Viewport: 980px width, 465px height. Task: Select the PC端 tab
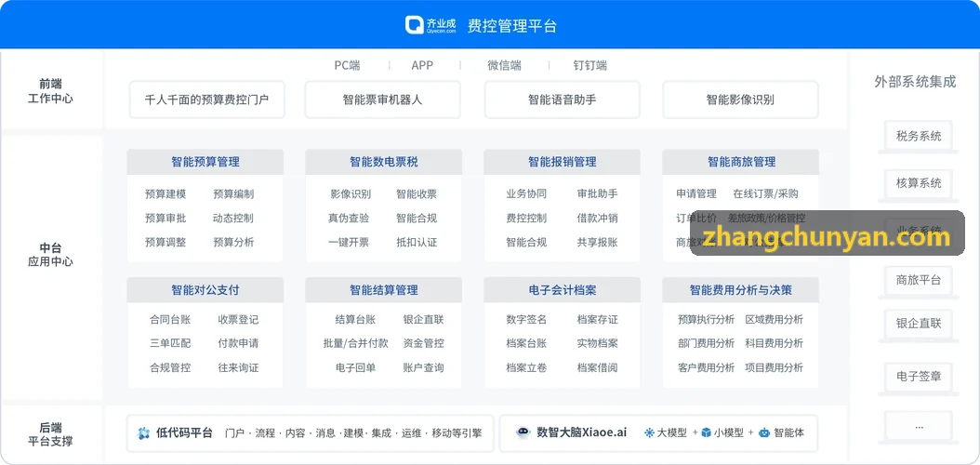pos(347,65)
